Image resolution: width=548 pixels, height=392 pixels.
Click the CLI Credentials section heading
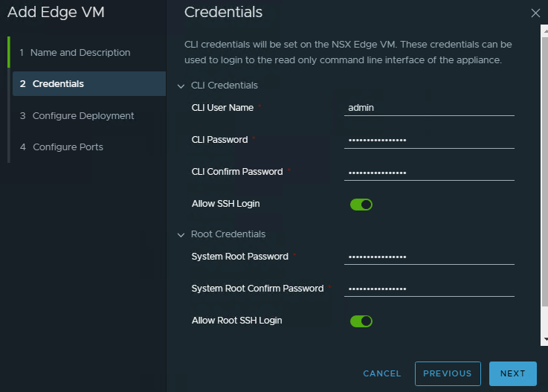pos(225,86)
